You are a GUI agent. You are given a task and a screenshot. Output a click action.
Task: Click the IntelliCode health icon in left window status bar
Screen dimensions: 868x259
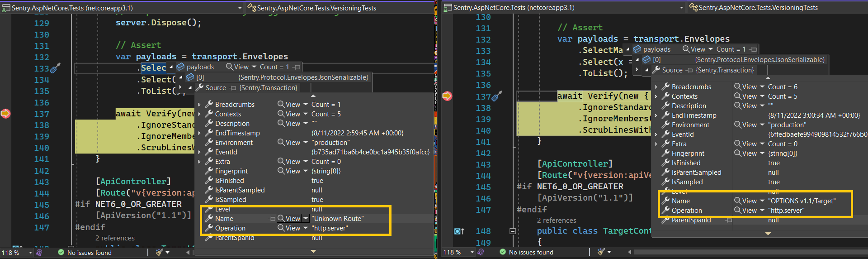click(39, 252)
